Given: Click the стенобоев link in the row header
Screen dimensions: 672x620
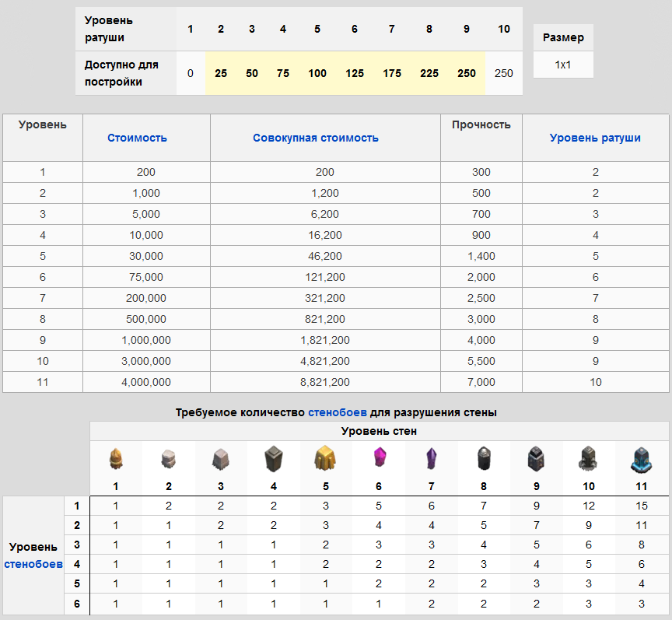Looking at the screenshot, I should pyautogui.click(x=33, y=563).
